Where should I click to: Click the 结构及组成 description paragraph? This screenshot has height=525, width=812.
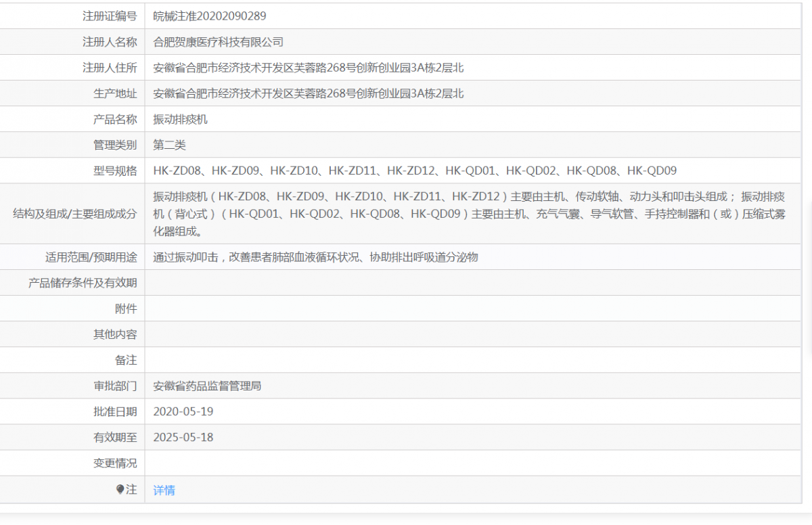coord(469,214)
